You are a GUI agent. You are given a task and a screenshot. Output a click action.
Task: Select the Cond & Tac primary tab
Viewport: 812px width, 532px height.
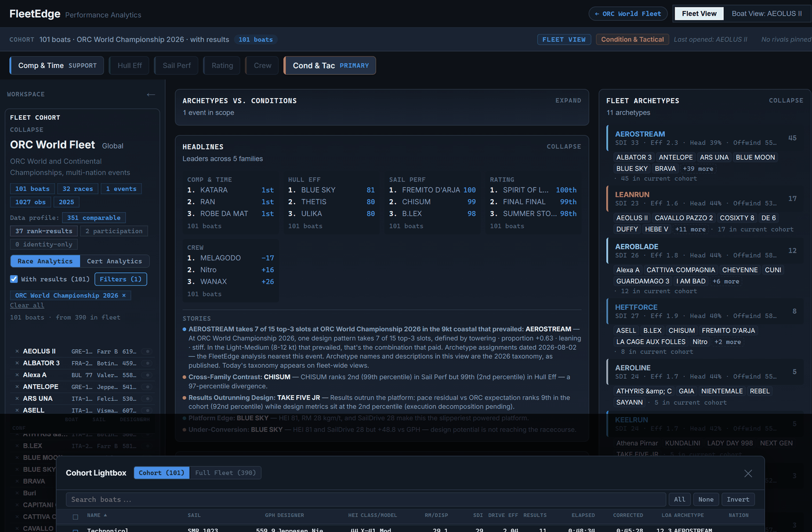[x=330, y=66]
